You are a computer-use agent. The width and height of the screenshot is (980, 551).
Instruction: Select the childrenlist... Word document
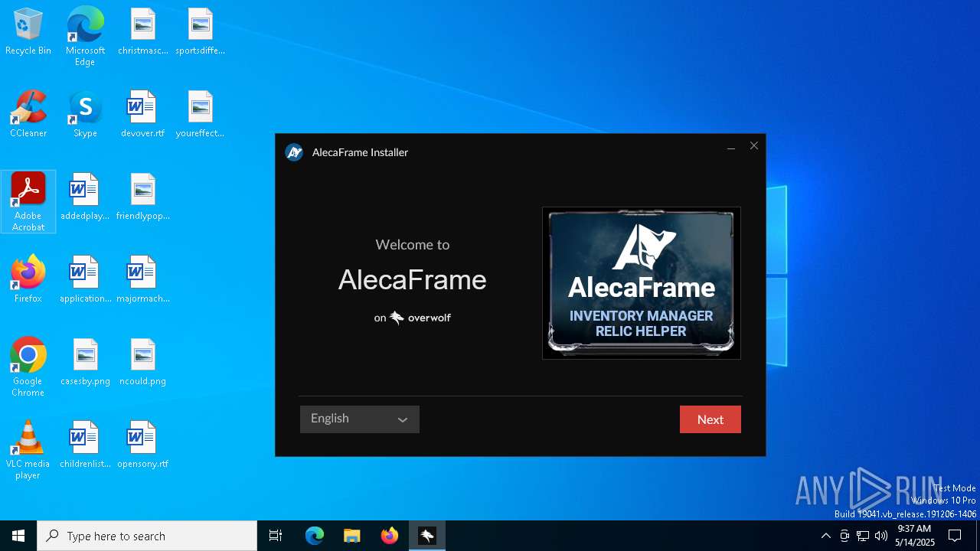click(x=85, y=445)
